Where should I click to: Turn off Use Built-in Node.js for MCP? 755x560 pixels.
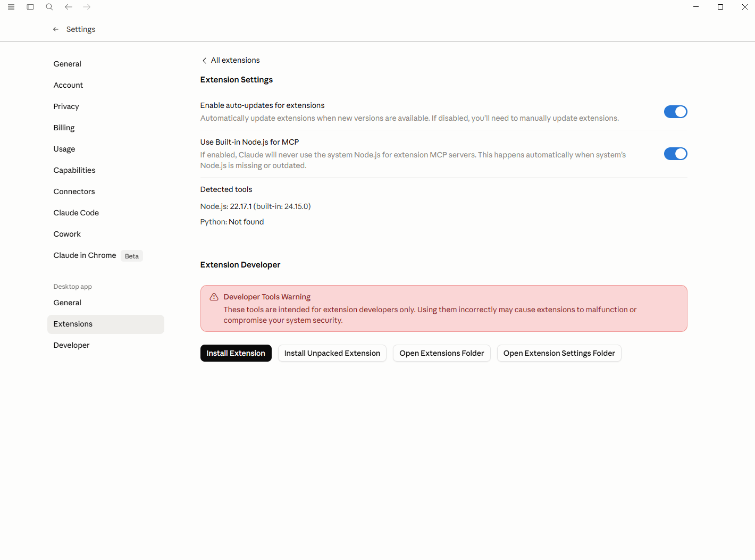click(x=675, y=154)
